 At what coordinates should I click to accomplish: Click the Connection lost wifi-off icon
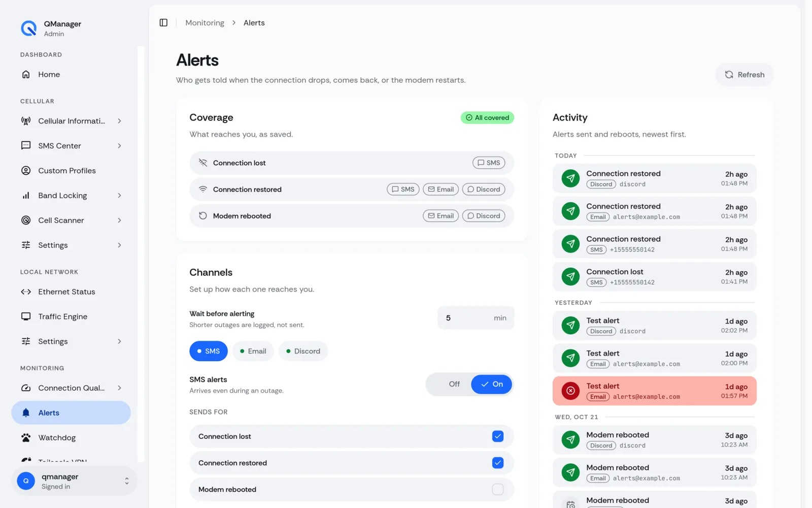203,163
